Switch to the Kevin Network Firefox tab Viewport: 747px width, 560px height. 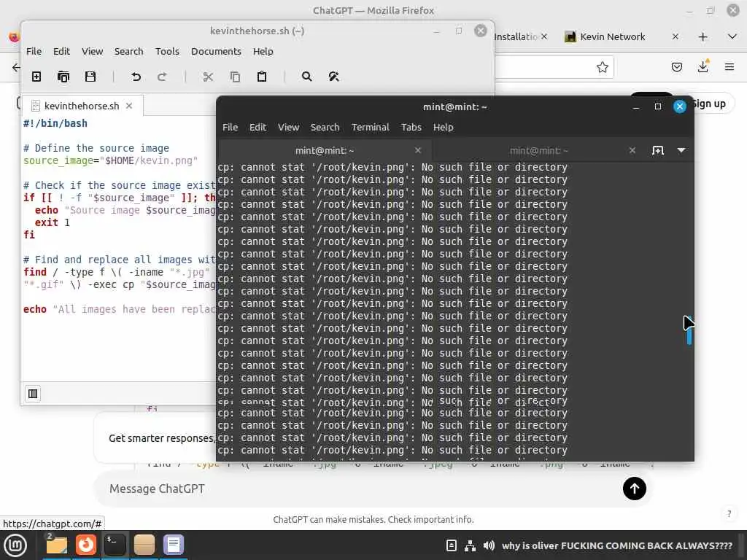coord(612,36)
